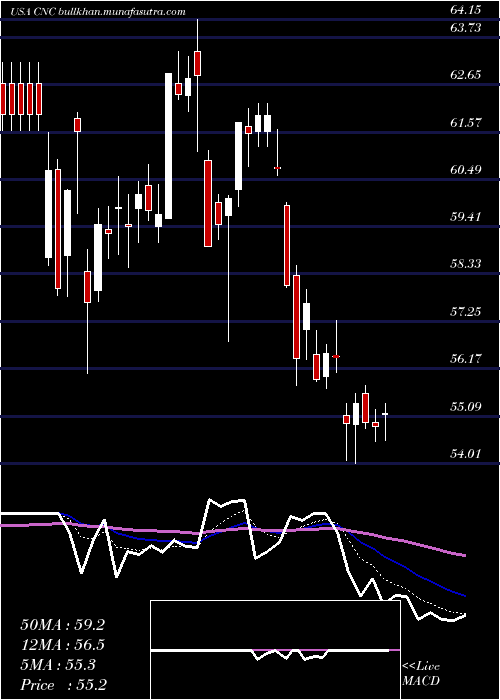Click the tallest white candlestick near 62.65
The image size is (500, 700).
(x=168, y=146)
